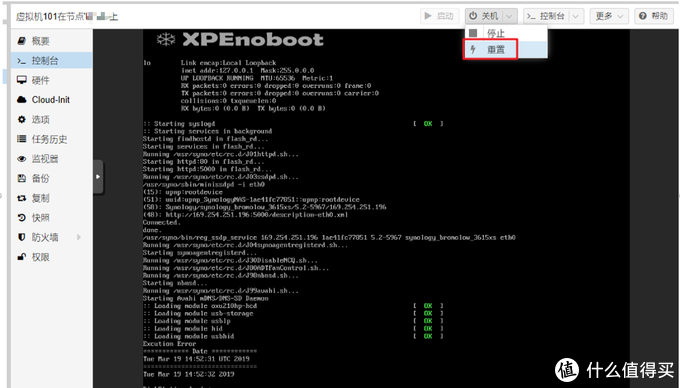Click the 启动 start button
The width and height of the screenshot is (680, 388).
coord(439,16)
